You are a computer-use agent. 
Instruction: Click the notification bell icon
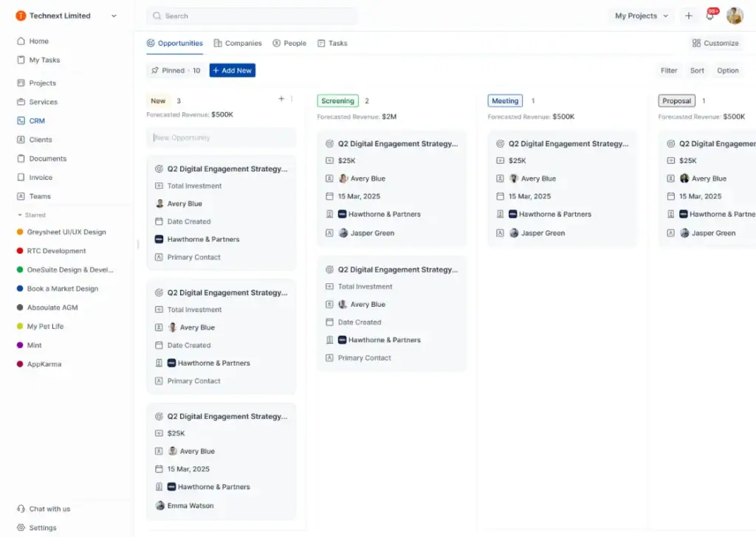(710, 15)
